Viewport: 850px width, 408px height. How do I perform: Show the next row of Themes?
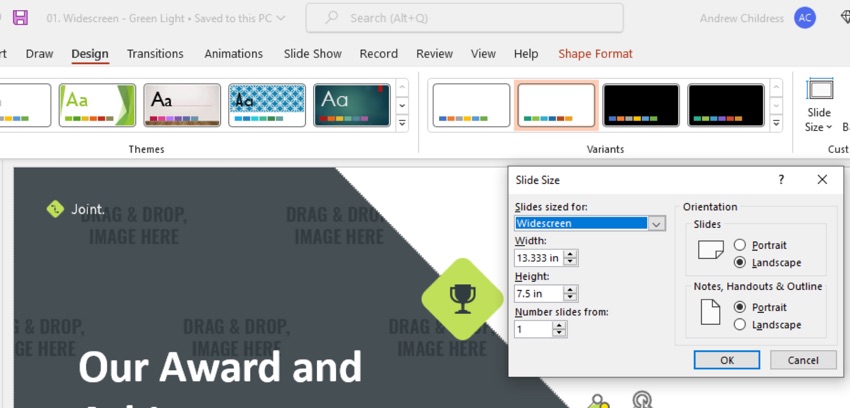pos(402,105)
